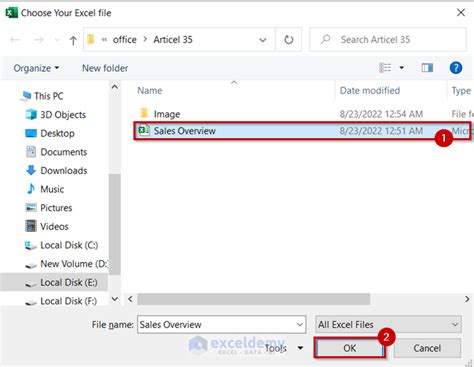Viewport: 474px width, 367px height.
Task: Expand the File name dropdown arrow
Action: (x=300, y=325)
